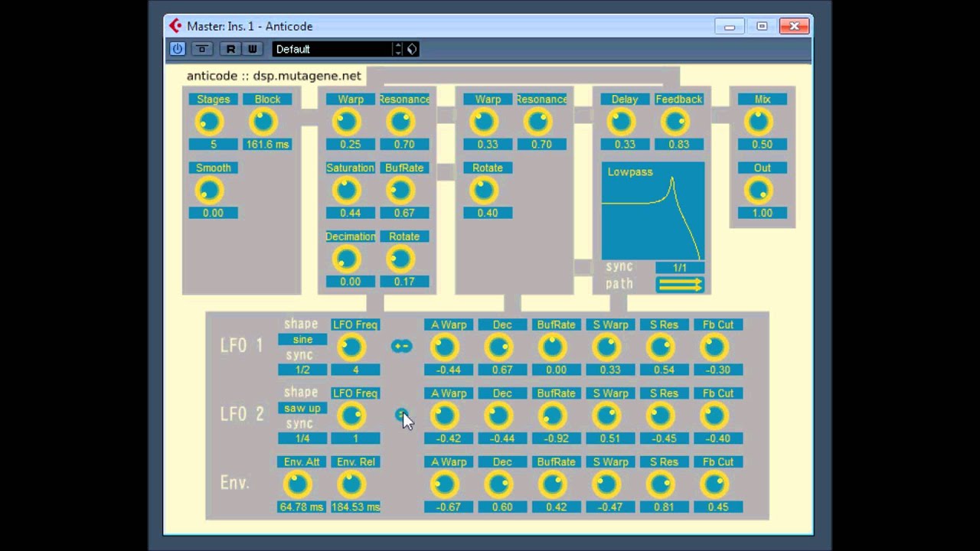Adjust the top BufRate knob valued 0.67
Screen dimensions: 980x551
(400, 191)
